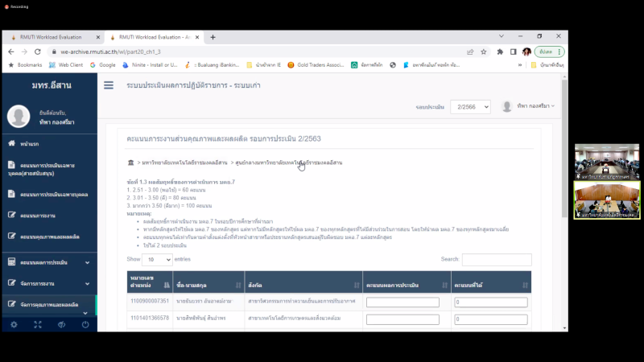
Task: Switch to the first RMUTI Workload Evaluation tab
Action: pos(52,37)
